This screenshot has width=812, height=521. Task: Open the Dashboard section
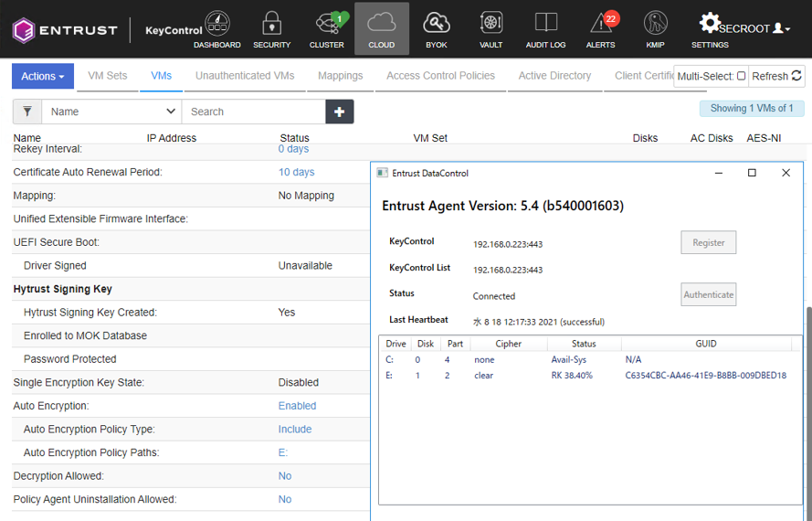(217, 29)
